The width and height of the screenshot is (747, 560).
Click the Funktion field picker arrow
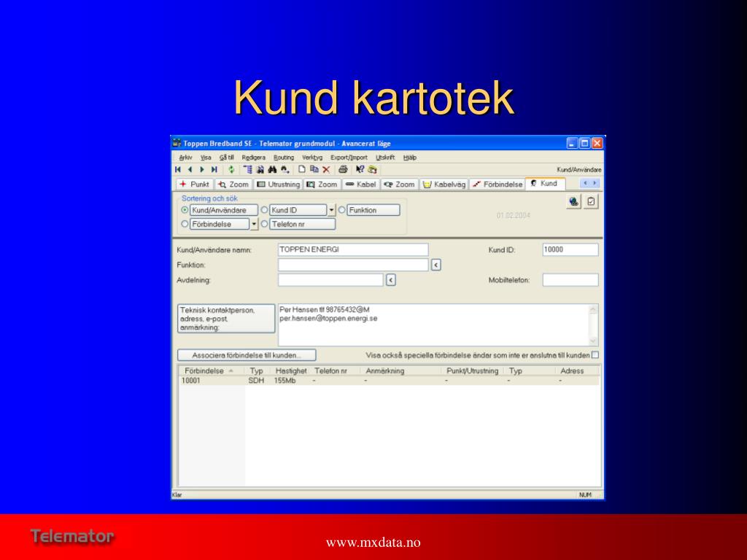click(x=436, y=265)
